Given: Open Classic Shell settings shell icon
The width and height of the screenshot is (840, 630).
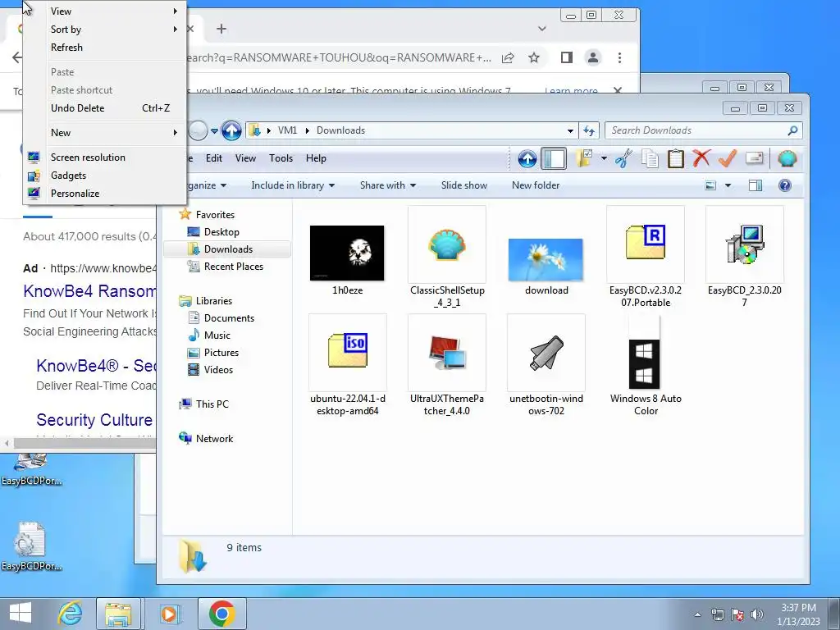Looking at the screenshot, I should click(x=787, y=158).
